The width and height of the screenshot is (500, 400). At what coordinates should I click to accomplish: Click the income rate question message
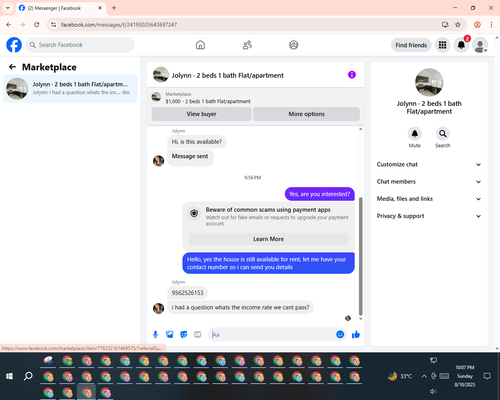coord(240,307)
